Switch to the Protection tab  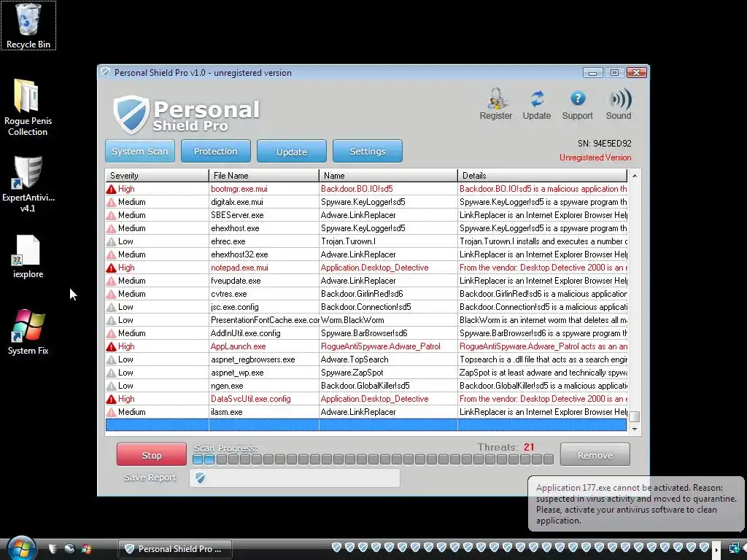[215, 152]
